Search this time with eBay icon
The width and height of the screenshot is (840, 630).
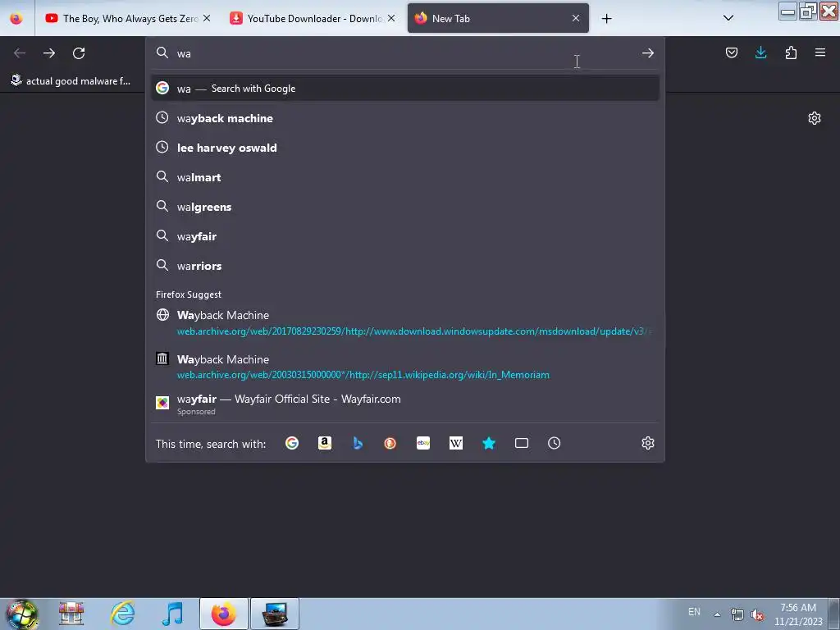point(423,443)
